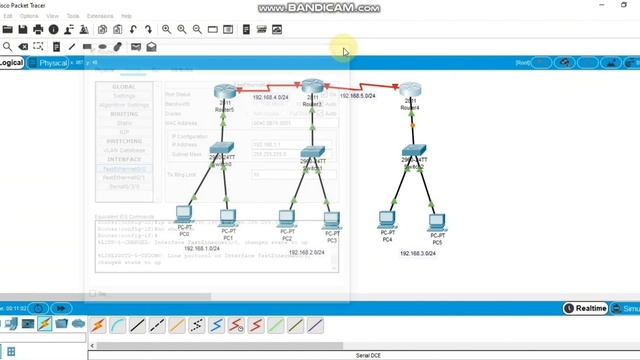Zoom out with the minus magnifier icon
Image resolution: width=640 pixels, height=360 pixels.
197,29
